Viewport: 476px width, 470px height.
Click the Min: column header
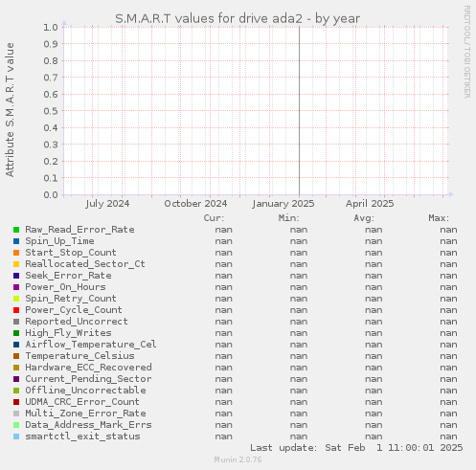[x=289, y=218]
